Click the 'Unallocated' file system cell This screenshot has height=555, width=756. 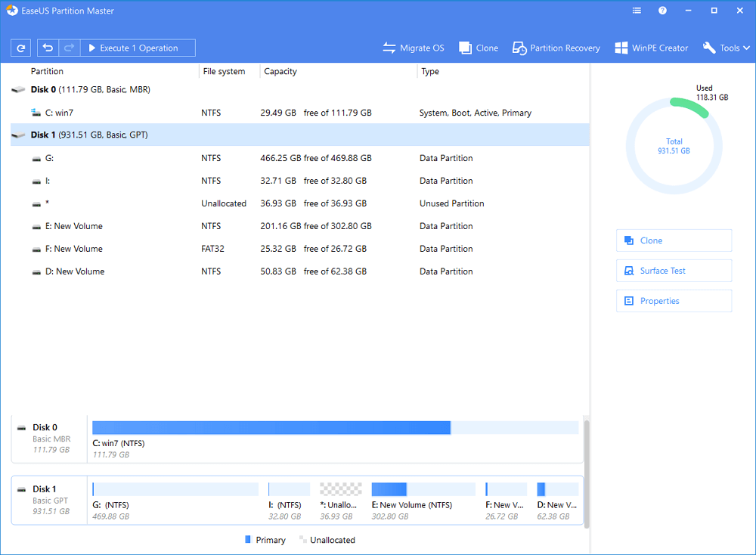224,203
